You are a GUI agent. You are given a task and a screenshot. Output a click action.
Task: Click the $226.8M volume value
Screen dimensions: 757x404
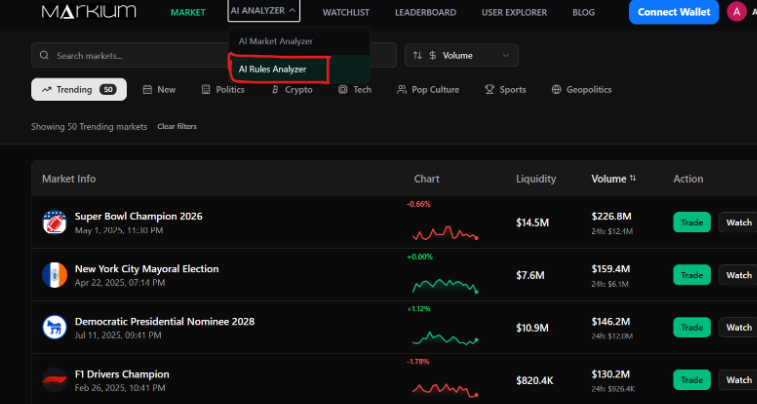pyautogui.click(x=611, y=216)
